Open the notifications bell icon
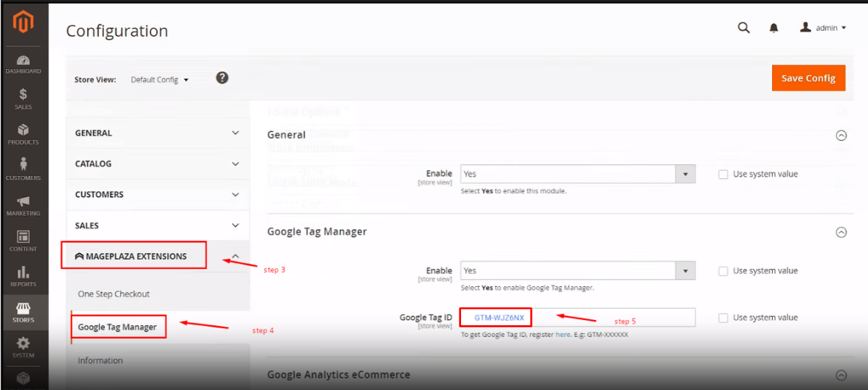This screenshot has height=390, width=868. click(773, 28)
